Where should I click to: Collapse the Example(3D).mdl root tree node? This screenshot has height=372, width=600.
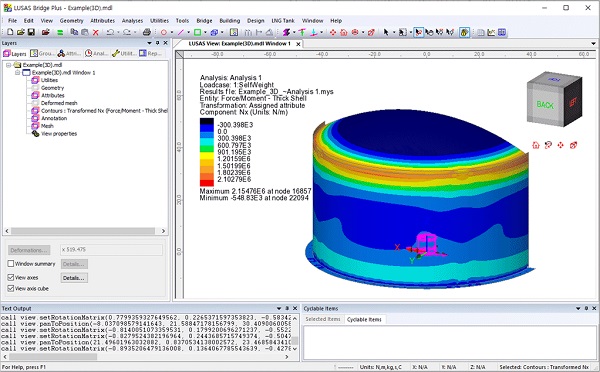(x=8, y=65)
